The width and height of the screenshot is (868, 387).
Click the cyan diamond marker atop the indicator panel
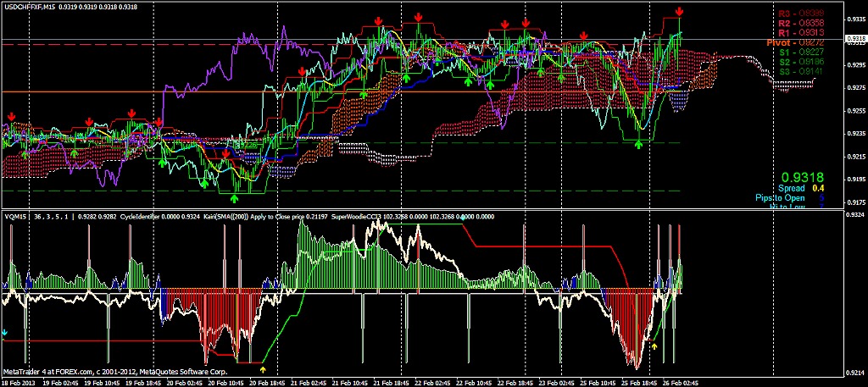[464, 218]
